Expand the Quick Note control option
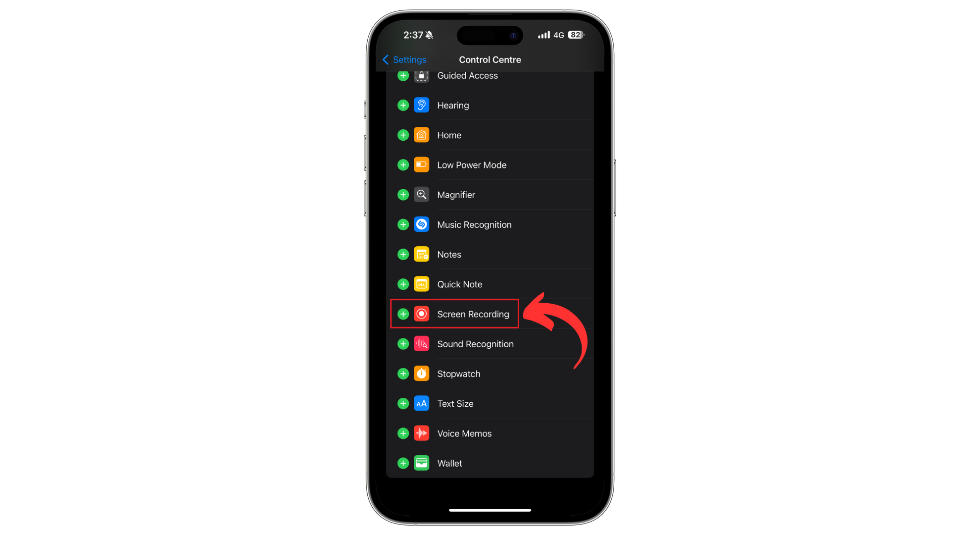Image resolution: width=980 pixels, height=535 pixels. [403, 283]
